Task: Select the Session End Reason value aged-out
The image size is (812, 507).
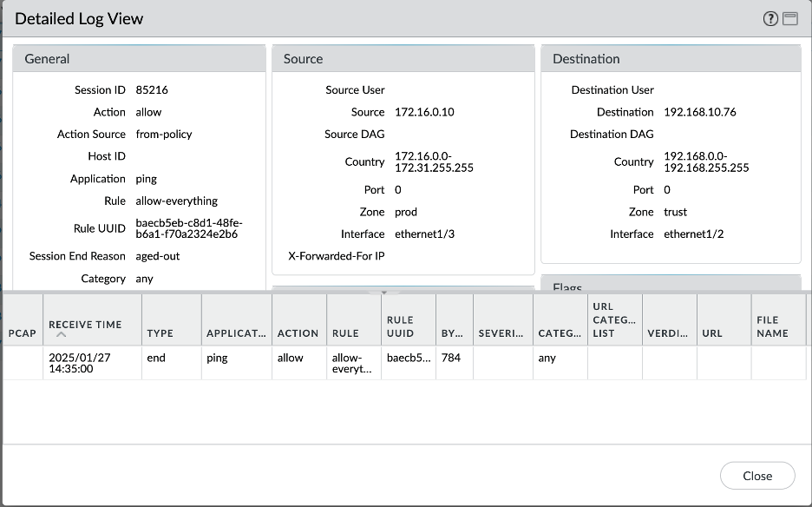Action: tap(157, 256)
